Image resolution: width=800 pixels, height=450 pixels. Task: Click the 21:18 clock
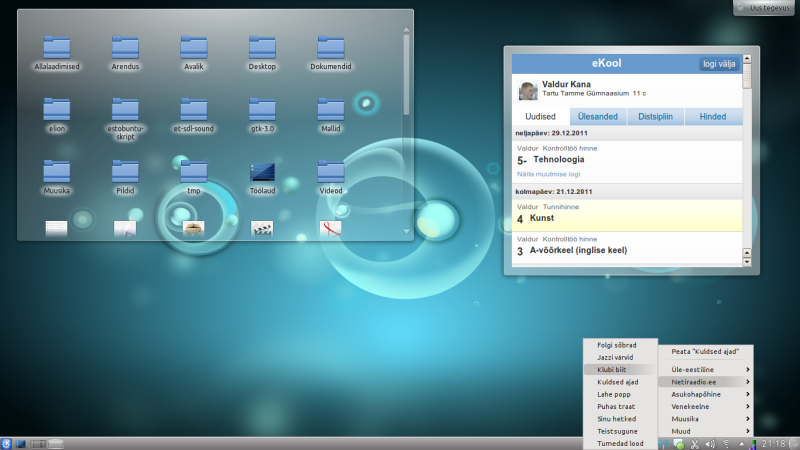point(773,444)
